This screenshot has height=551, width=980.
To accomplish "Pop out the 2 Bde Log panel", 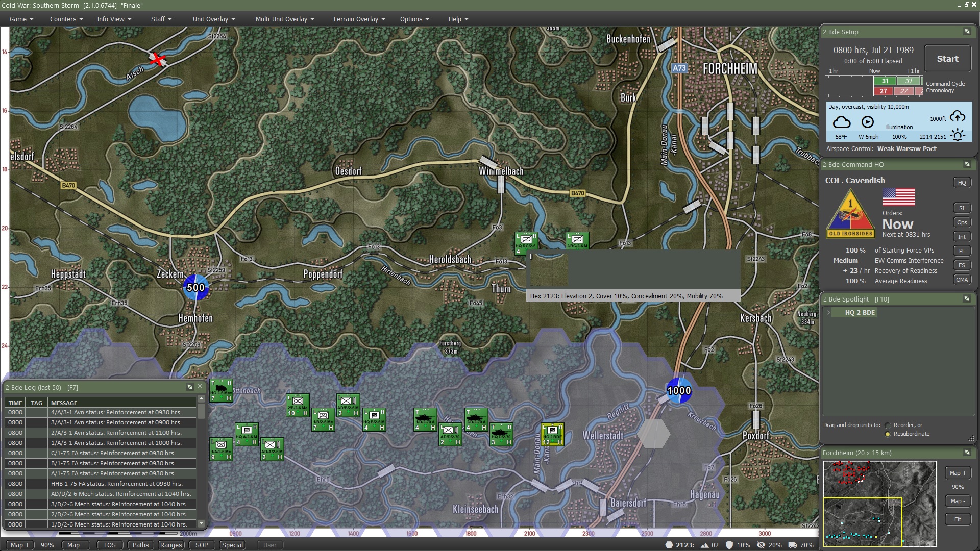I will (x=190, y=387).
